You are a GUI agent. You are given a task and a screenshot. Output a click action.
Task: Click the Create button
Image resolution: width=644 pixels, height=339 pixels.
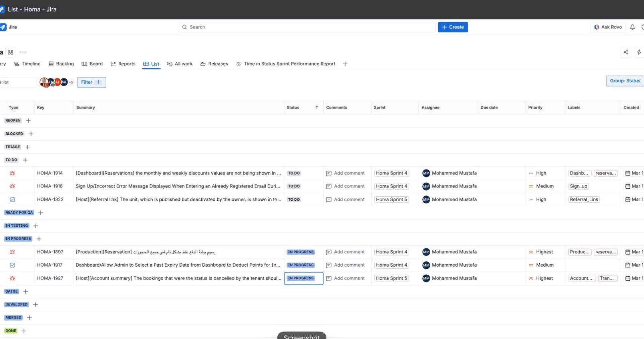[453, 27]
